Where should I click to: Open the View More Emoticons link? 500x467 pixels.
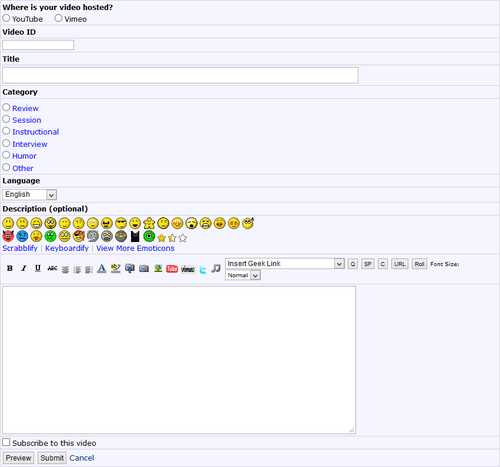coord(135,248)
